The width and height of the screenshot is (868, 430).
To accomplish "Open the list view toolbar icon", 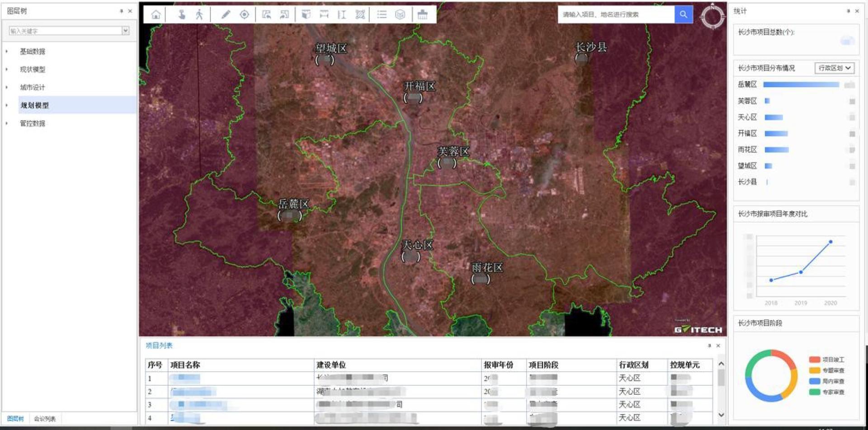I will coord(382,14).
